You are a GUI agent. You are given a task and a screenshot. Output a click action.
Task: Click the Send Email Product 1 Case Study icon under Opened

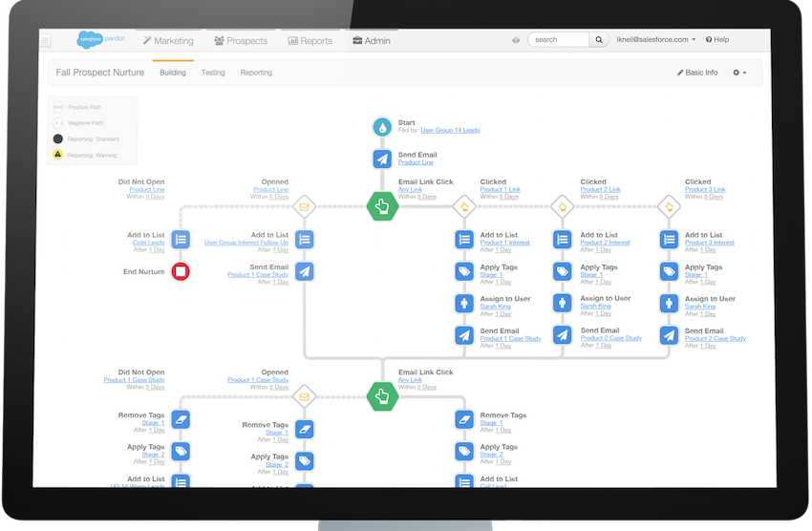305,271
